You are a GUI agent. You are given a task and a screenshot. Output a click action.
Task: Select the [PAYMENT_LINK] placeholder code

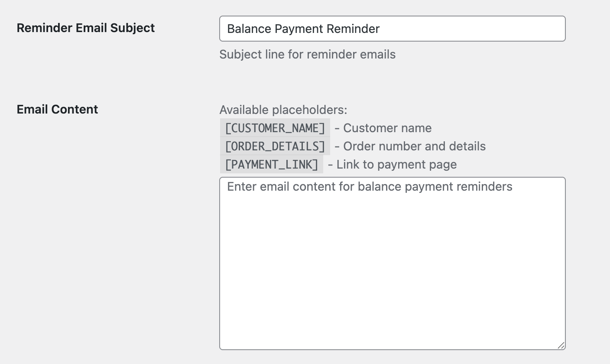point(272,165)
